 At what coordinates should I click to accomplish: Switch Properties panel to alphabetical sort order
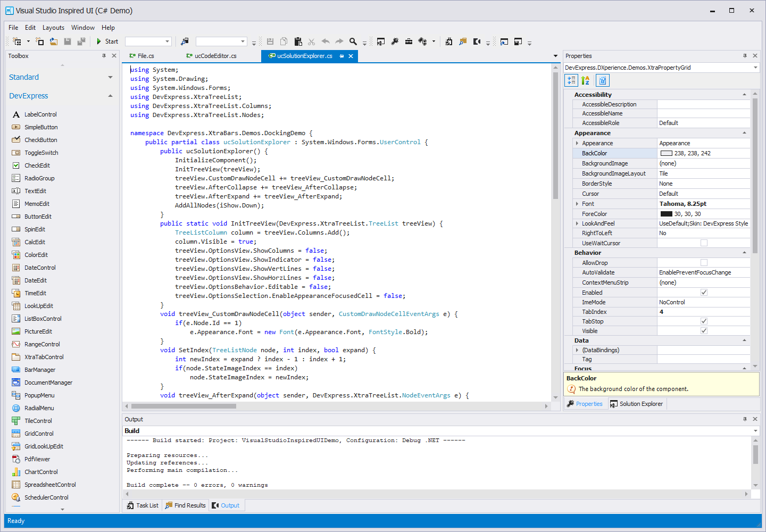click(584, 80)
